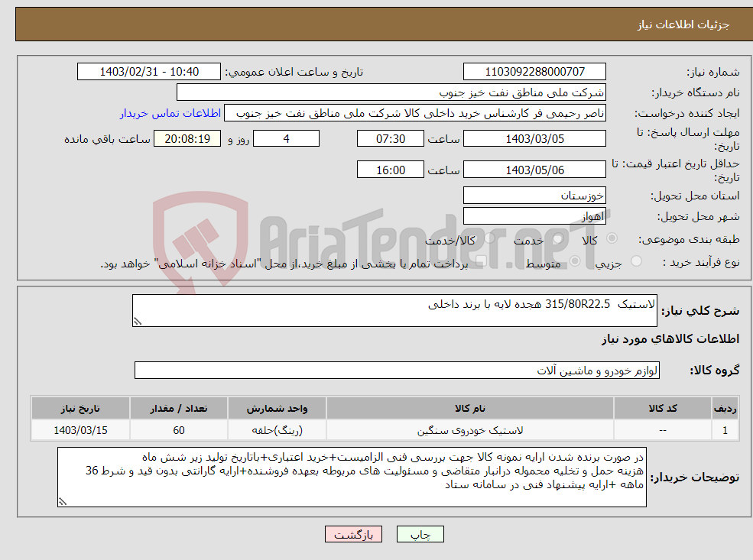Image resolution: width=753 pixels, height=560 pixels.
Task: Select the کالا/خدمت radio button
Action: coord(489,238)
